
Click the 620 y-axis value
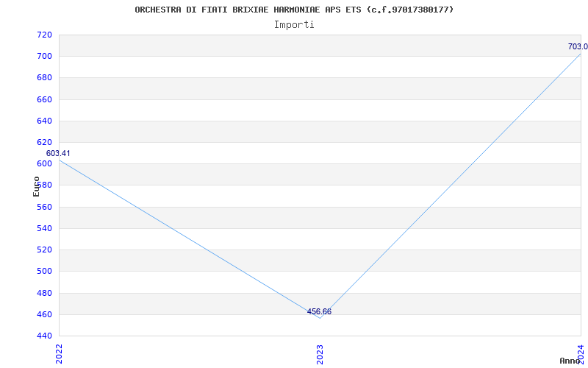(45, 142)
